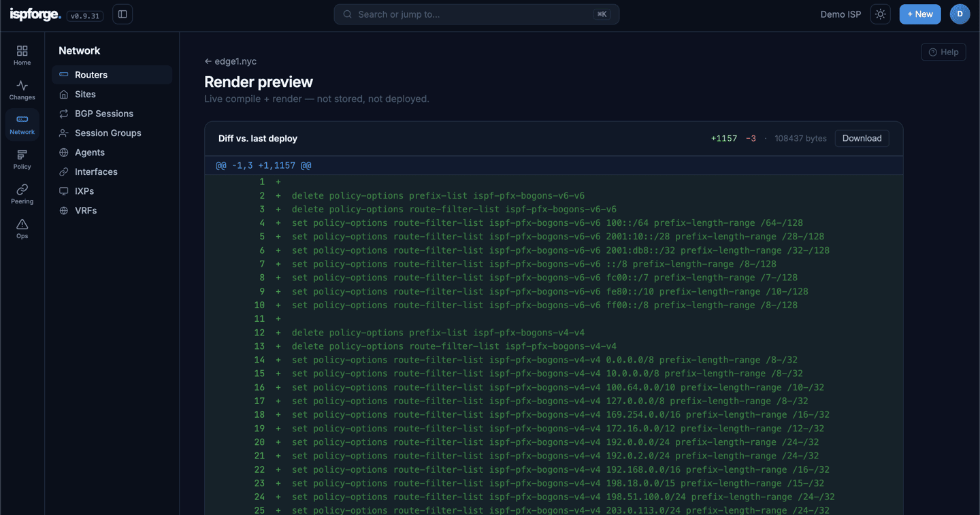Screen dimensions: 980x515
Task: Click diff line with ff00::/8 prefix
Action: pyautogui.click(x=554, y=305)
